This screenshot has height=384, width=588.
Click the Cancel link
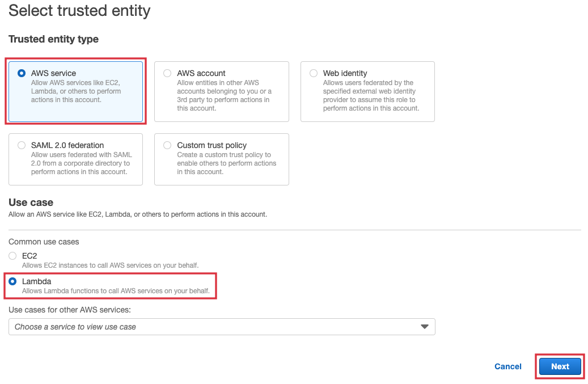507,366
